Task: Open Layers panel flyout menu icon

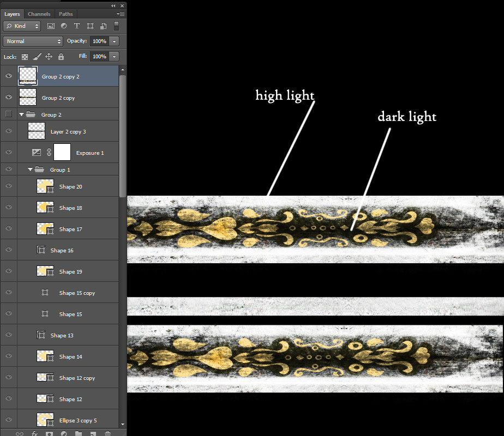Action: 121,14
